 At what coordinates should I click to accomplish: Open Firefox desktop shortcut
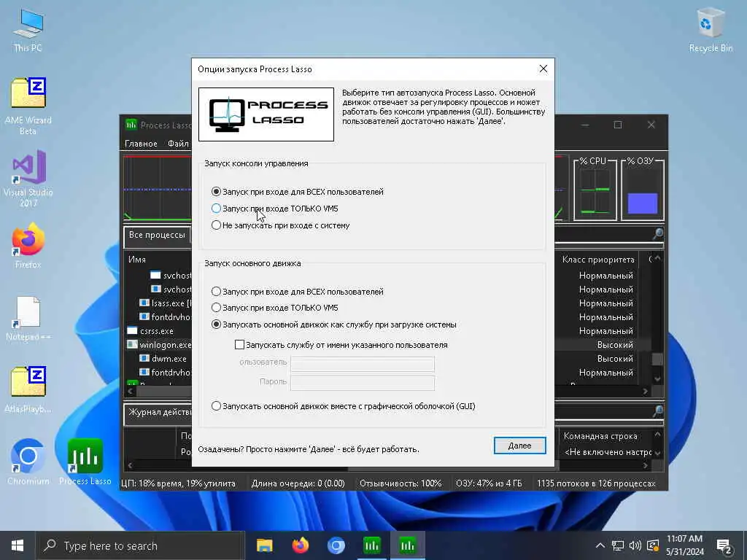[x=28, y=246]
